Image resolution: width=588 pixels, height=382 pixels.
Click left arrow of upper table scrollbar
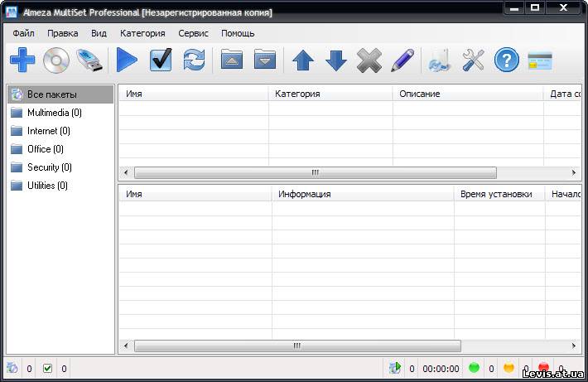coord(126,172)
